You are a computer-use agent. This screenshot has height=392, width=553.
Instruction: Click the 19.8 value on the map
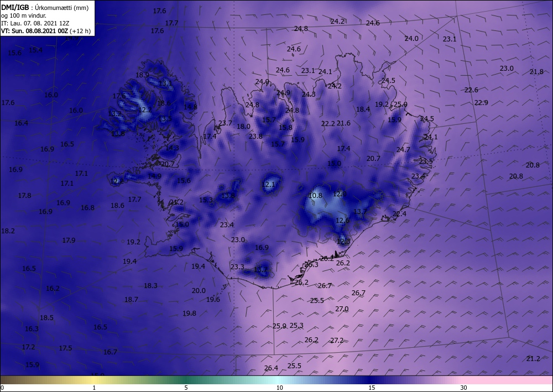(189, 313)
